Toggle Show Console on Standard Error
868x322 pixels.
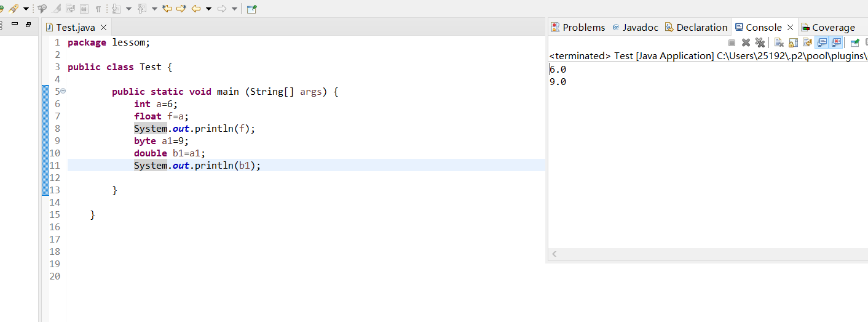click(835, 42)
